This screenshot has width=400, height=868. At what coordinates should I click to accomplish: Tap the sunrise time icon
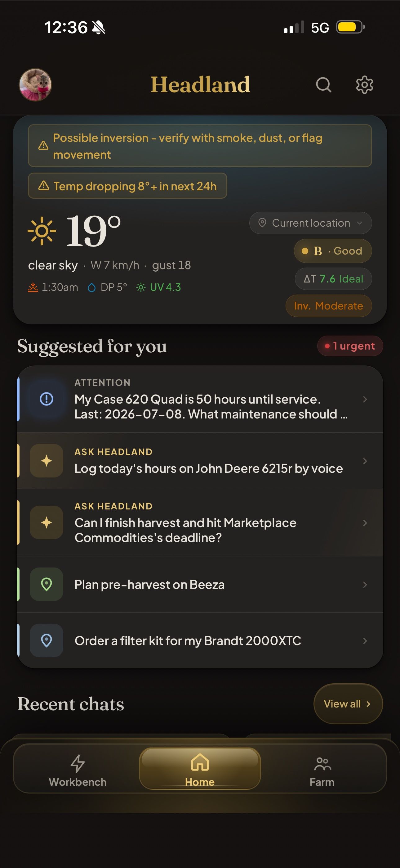[x=33, y=287]
